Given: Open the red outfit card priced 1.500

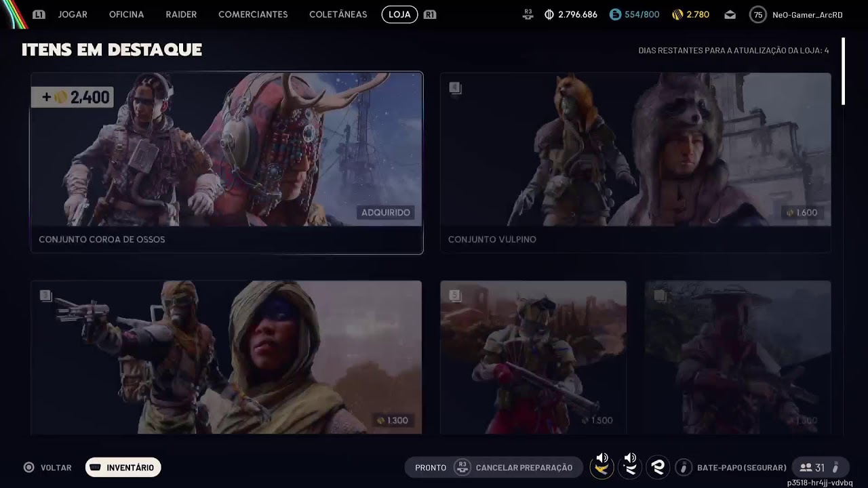Looking at the screenshot, I should click(533, 357).
